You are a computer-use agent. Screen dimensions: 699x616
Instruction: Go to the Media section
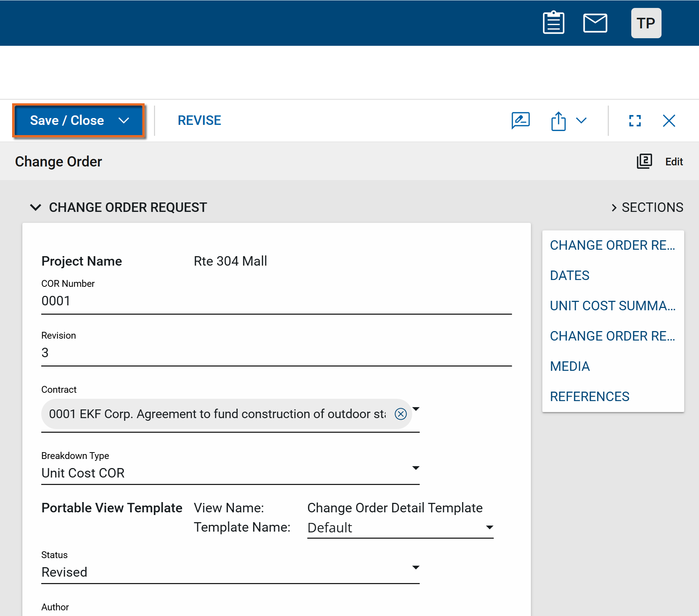(x=570, y=366)
